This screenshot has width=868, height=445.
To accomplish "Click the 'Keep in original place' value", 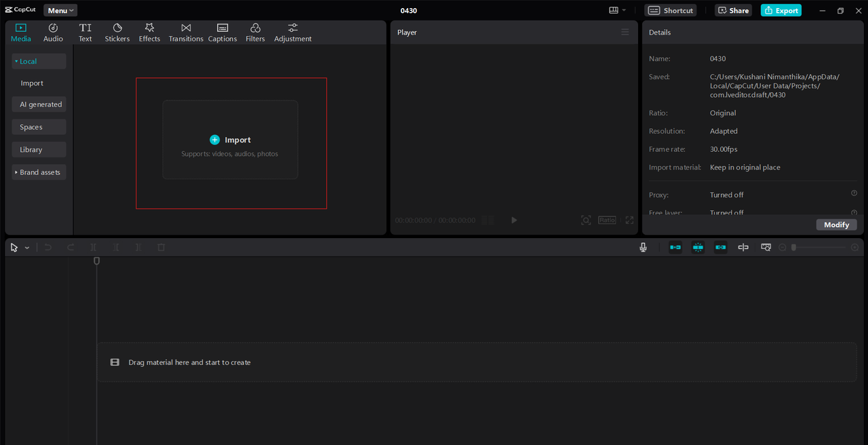I will tap(745, 168).
